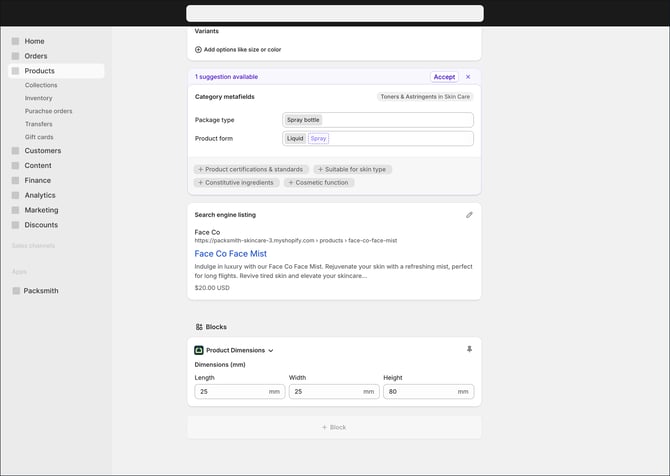Go to Customers in the sidebar

42,151
